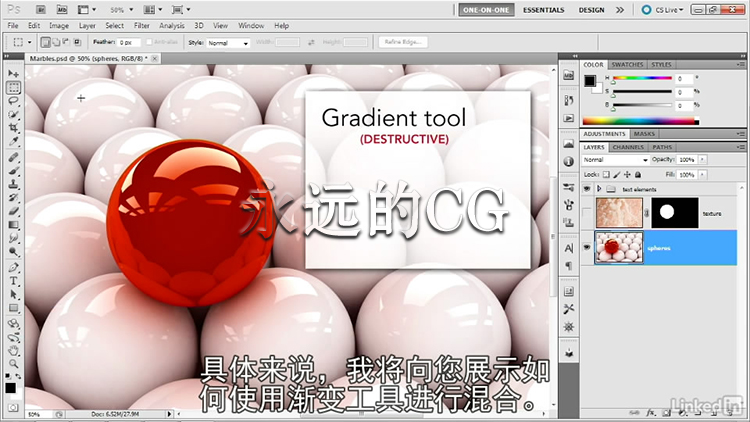The image size is (750, 422).
Task: Select the Crop tool
Action: pos(13,128)
